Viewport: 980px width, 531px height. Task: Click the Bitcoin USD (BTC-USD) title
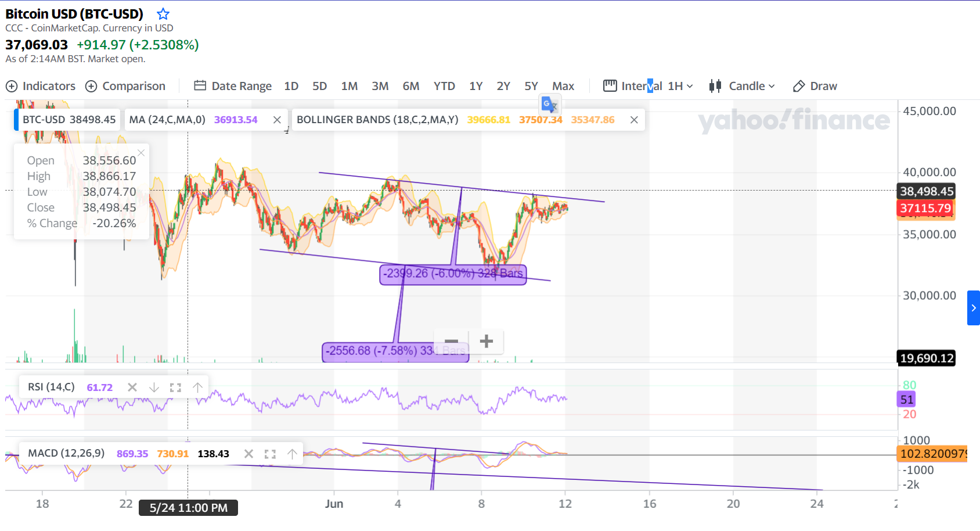[x=74, y=14]
